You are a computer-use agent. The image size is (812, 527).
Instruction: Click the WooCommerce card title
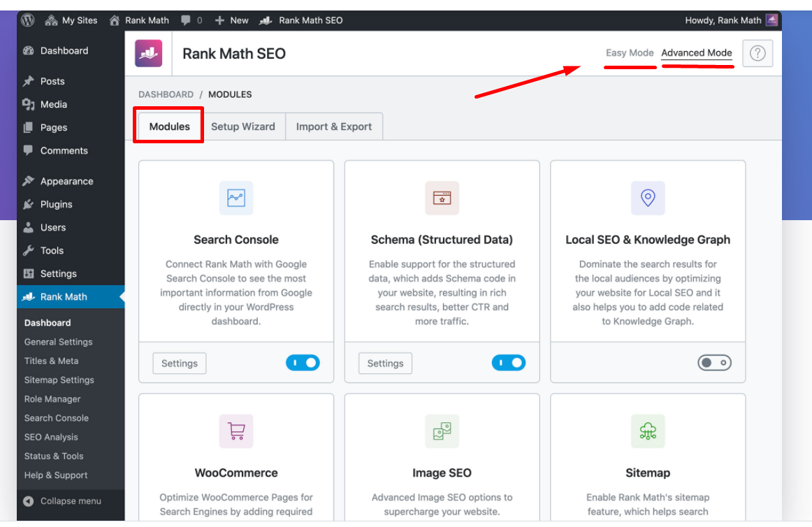tap(236, 473)
